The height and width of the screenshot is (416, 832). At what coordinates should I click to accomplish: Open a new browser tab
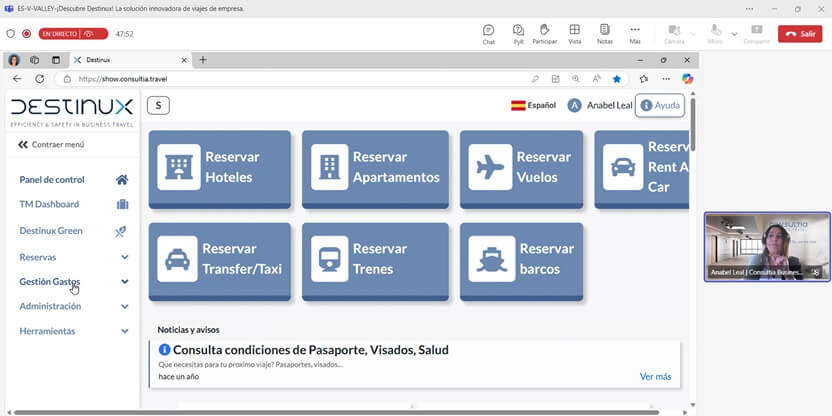click(x=203, y=60)
